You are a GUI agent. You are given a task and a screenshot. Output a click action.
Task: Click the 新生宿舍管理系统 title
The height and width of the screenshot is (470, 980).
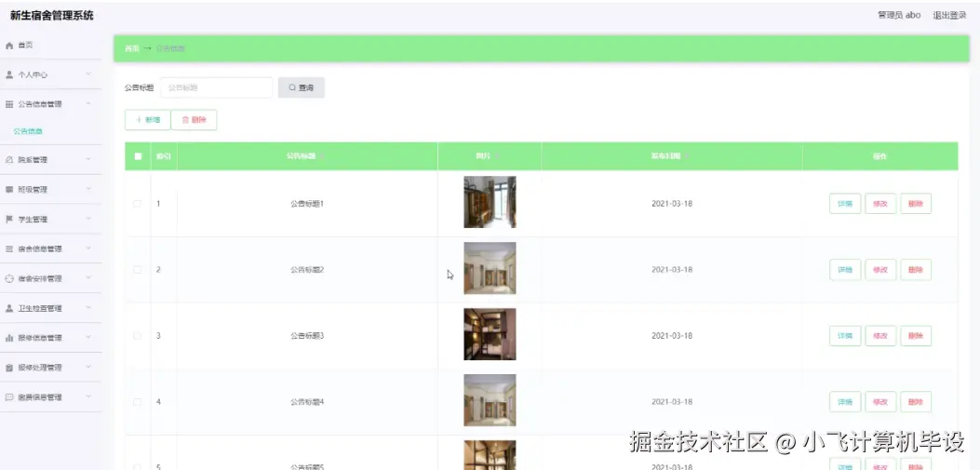coord(52,16)
